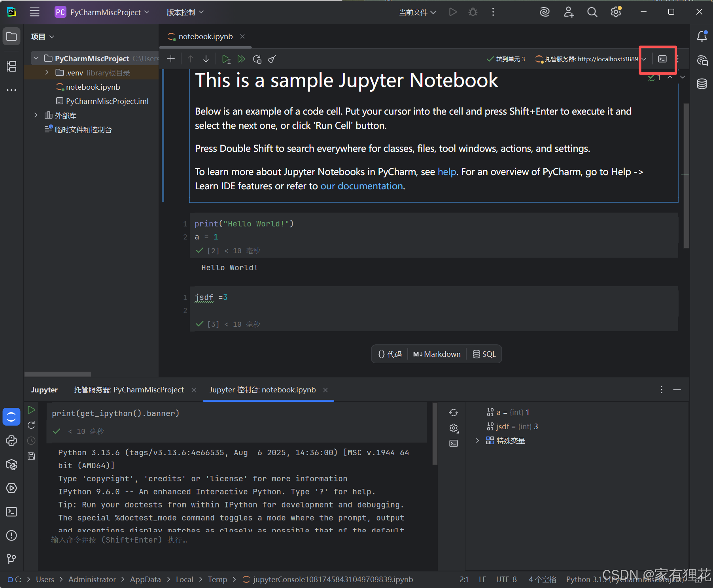The image size is (713, 588).
Task: Close the Jupyter 控制台 tab
Action: coord(325,390)
